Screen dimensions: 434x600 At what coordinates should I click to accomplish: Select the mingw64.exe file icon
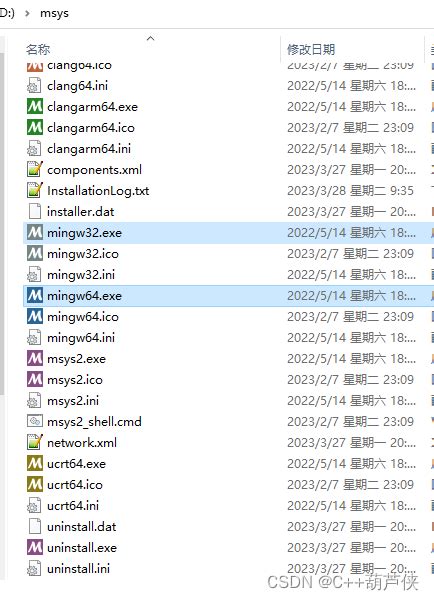34,295
